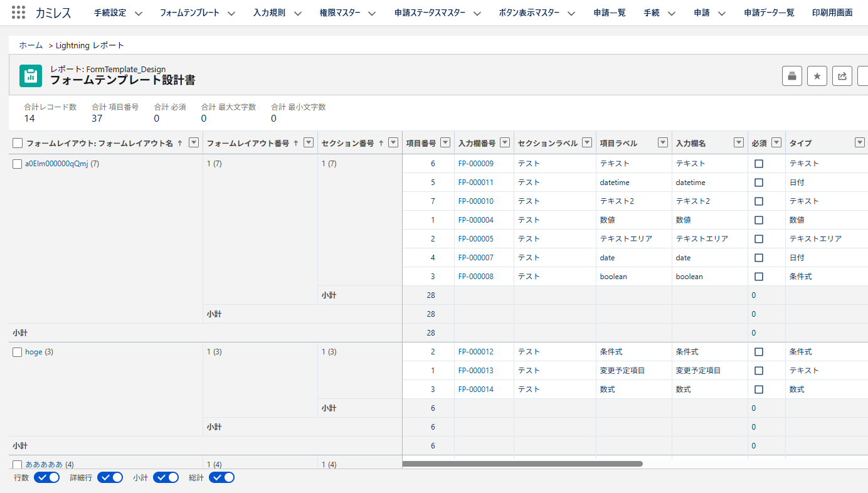Turn off the 総計 toggle

221,477
